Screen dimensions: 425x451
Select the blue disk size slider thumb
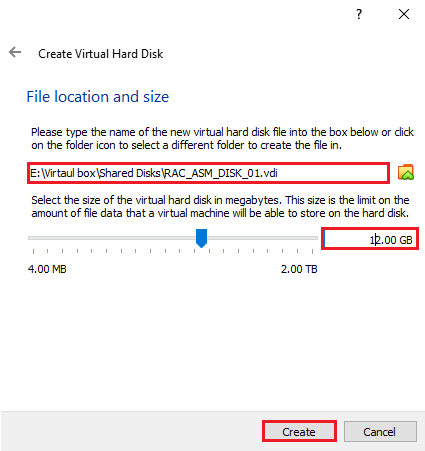(x=201, y=238)
